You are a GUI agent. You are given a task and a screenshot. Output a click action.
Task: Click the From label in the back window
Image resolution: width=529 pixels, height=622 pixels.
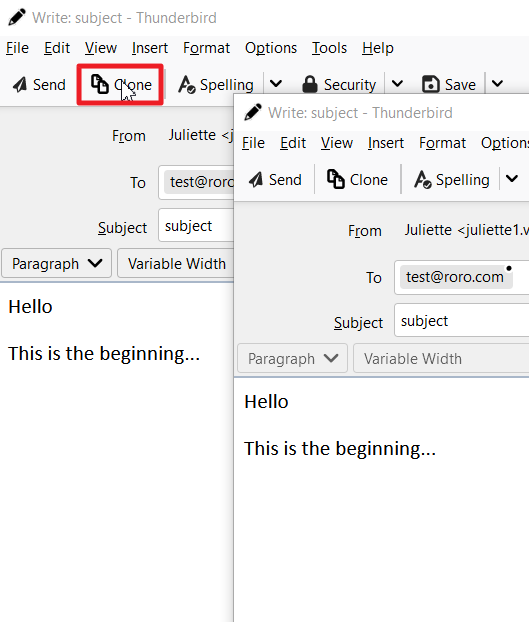click(x=129, y=136)
